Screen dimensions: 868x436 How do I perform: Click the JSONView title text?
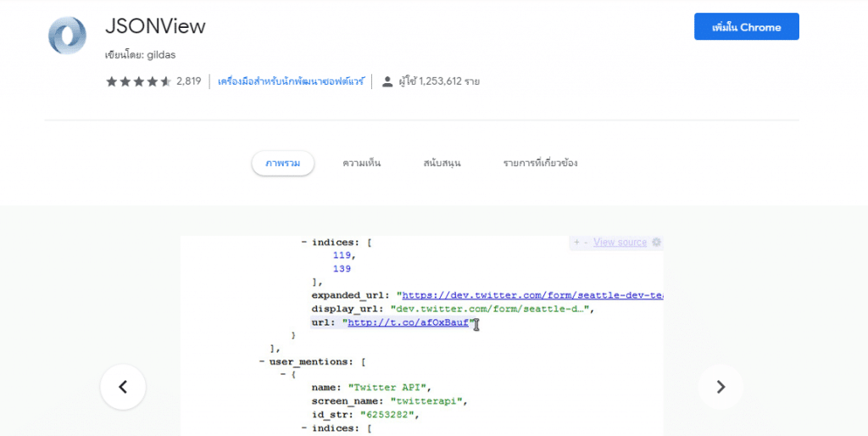[x=155, y=26]
